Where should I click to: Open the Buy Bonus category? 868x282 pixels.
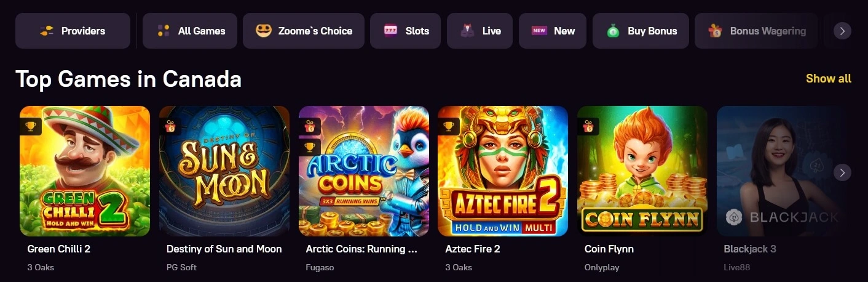click(641, 31)
